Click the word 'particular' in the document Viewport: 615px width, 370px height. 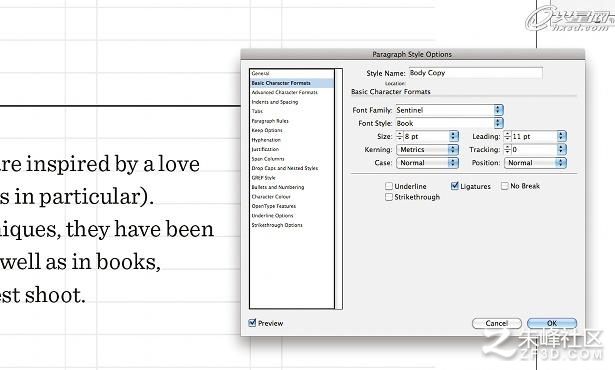pyautogui.click(x=89, y=197)
